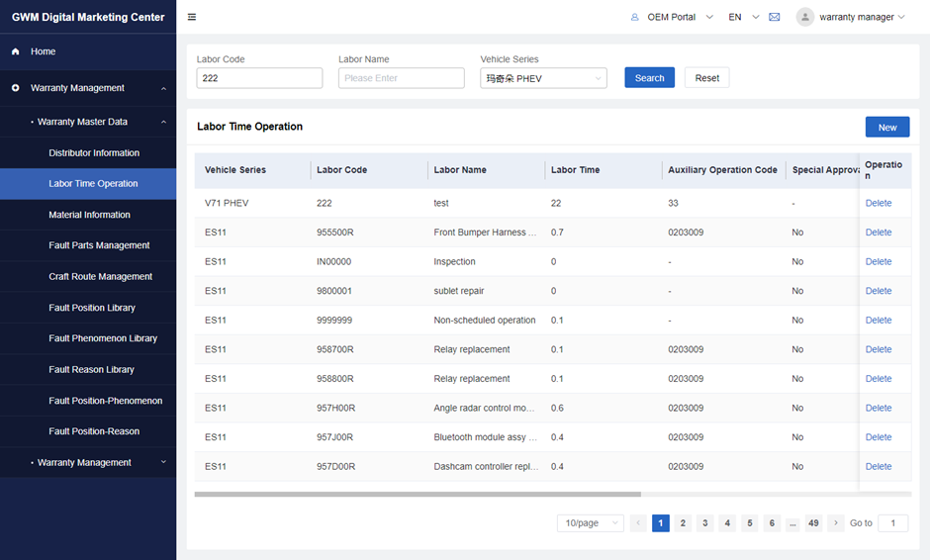The image size is (930, 560).
Task: Select Material Information in sidebar
Action: pyautogui.click(x=89, y=215)
